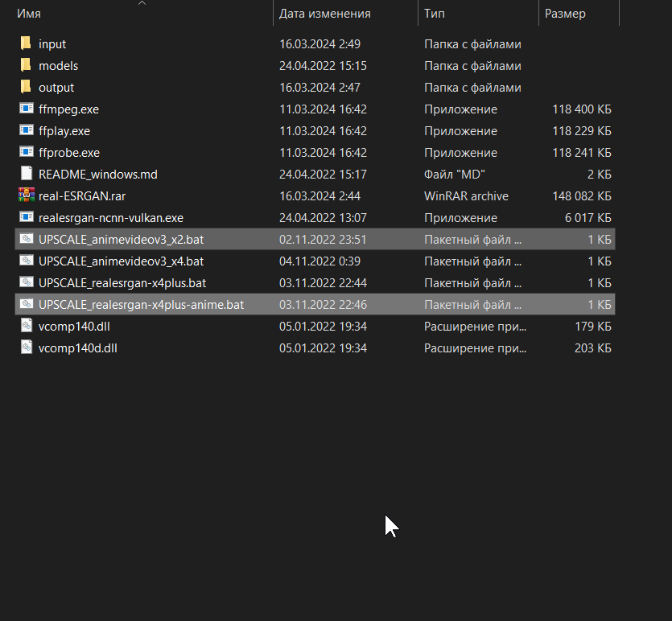Click the Пакетный файл type of UPSCALE_animevideov3_x4.bat
The image size is (672, 621).
coord(472,261)
